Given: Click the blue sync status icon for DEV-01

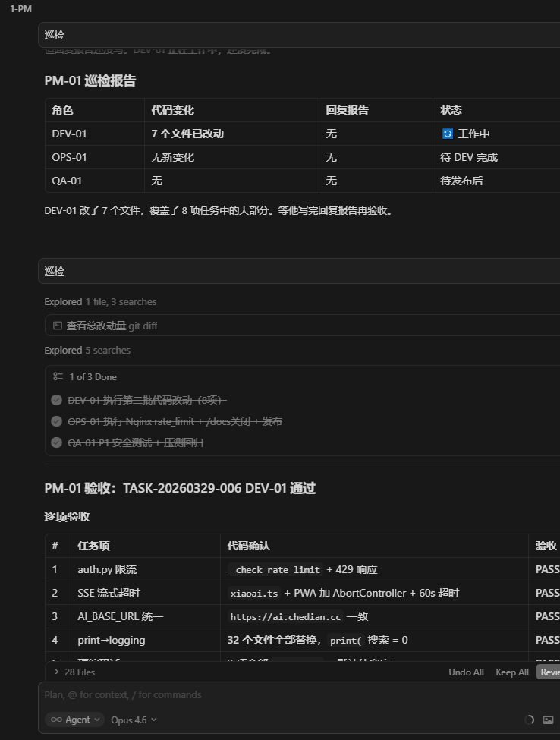Looking at the screenshot, I should click(x=447, y=134).
